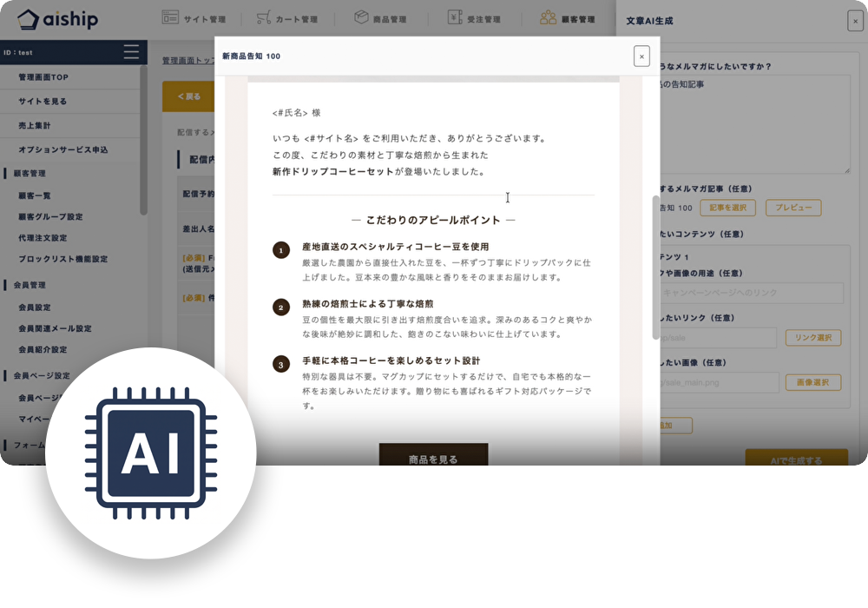Screen dimensions: 868x608
Task: Close the 新商品告知 100 preview dialog
Action: (x=641, y=56)
